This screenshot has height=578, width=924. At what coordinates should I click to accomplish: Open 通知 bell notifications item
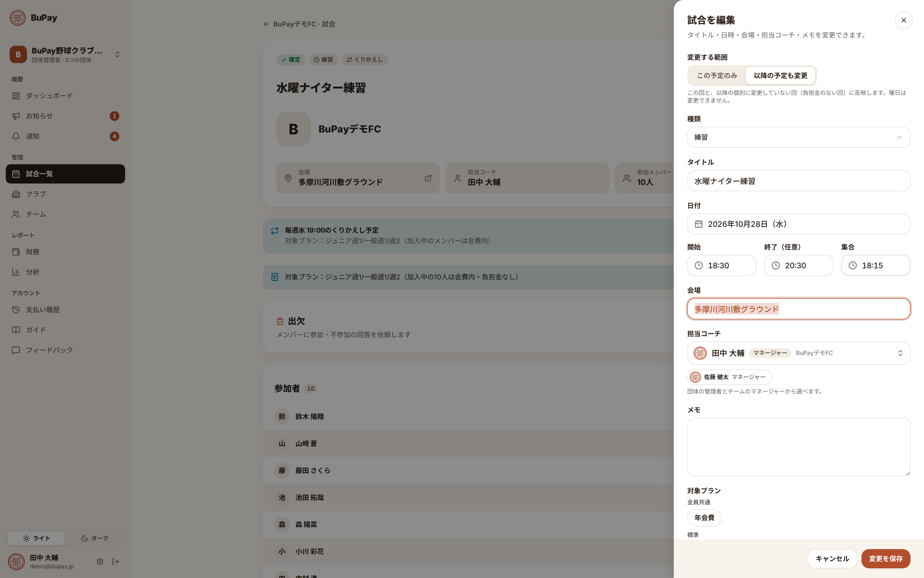(65, 136)
